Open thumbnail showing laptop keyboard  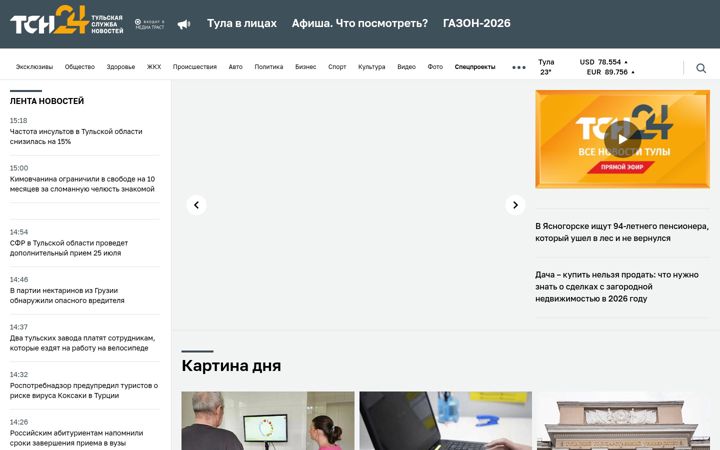(x=445, y=421)
